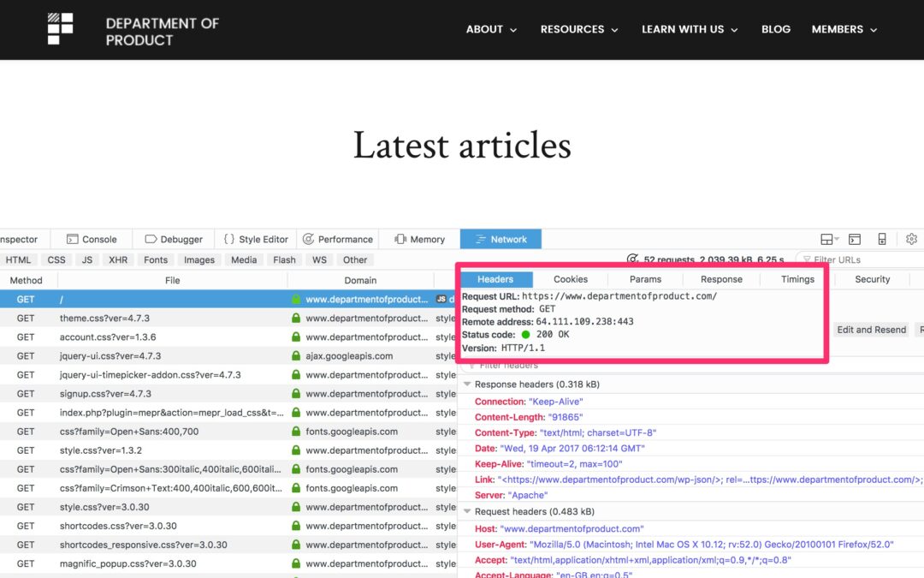
Task: Select the css?family=Open+Sans:400,700 request row
Action: click(228, 431)
